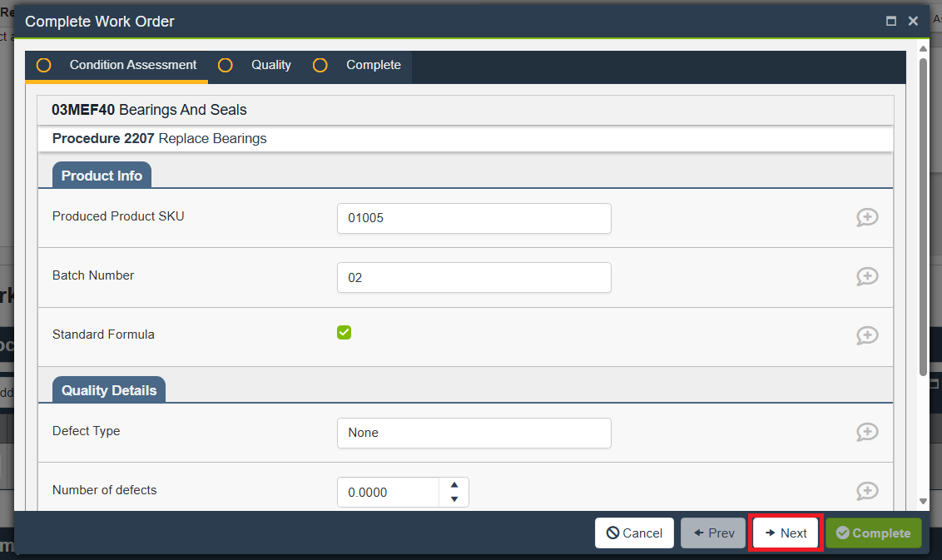Image resolution: width=942 pixels, height=560 pixels.
Task: Click the Batch Number input field
Action: [473, 278]
